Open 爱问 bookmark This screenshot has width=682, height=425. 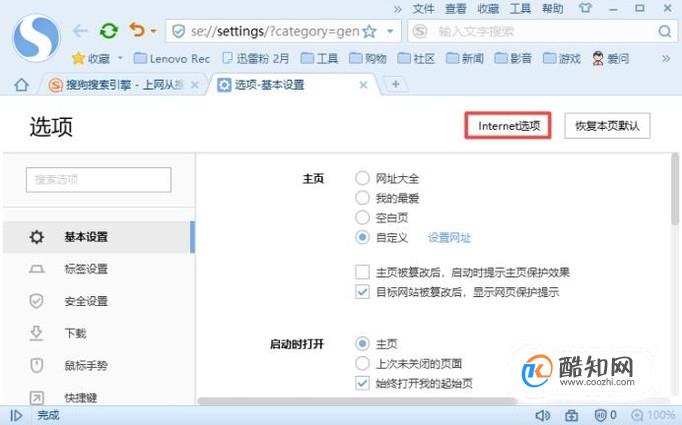[x=611, y=58]
